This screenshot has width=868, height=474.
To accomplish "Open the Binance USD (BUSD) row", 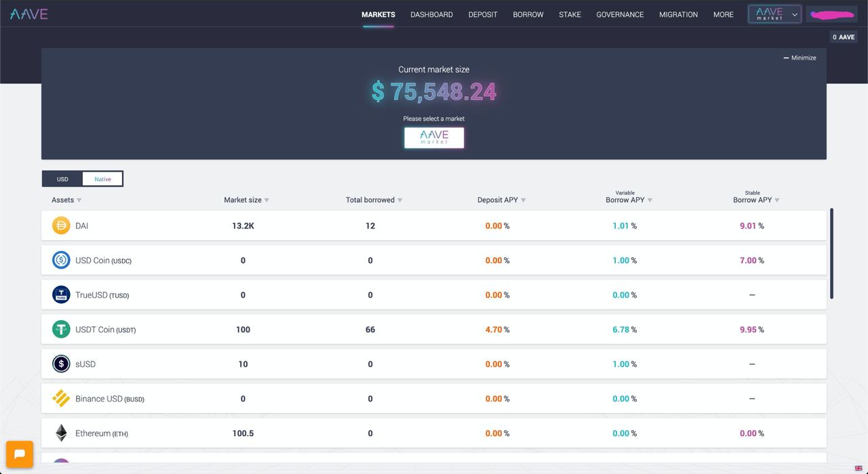I will (434, 398).
